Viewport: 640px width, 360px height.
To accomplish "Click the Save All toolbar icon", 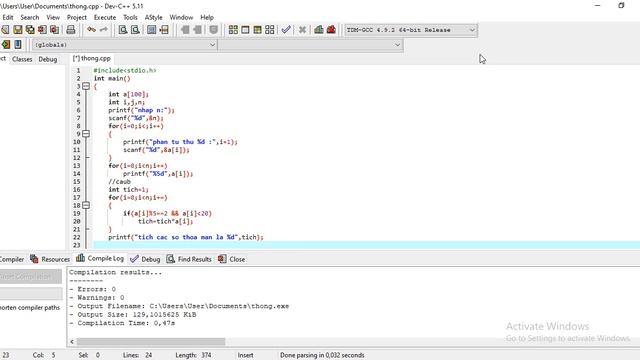I will pos(30,30).
